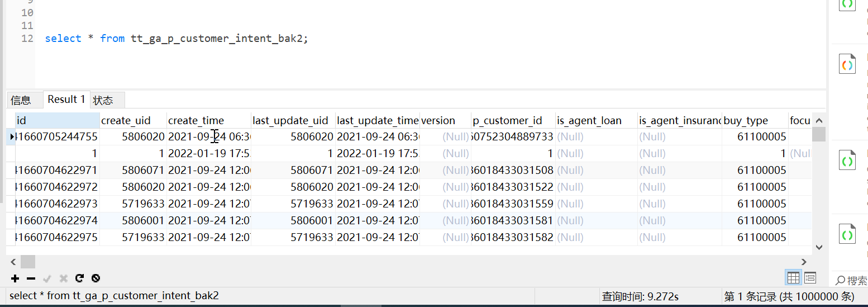868x307 pixels.
Task: Open the 状态 tab
Action: pyautogui.click(x=103, y=100)
